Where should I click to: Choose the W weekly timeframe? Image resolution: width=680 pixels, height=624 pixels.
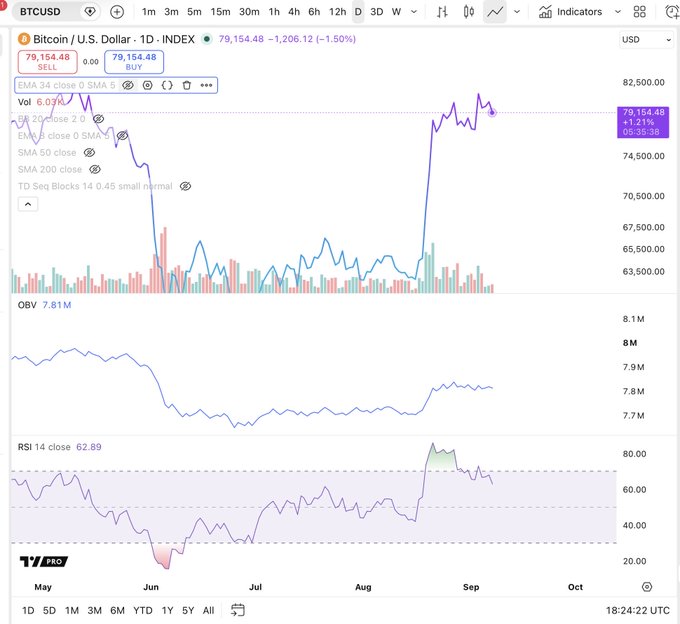pyautogui.click(x=396, y=12)
